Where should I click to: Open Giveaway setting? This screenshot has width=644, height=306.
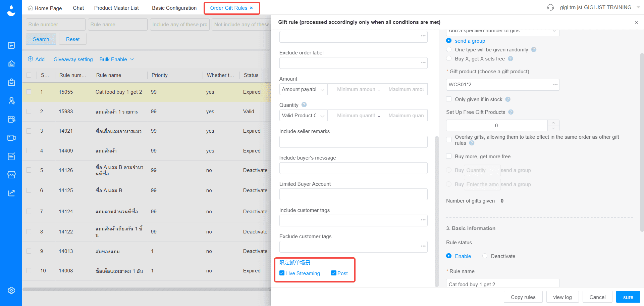[73, 59]
